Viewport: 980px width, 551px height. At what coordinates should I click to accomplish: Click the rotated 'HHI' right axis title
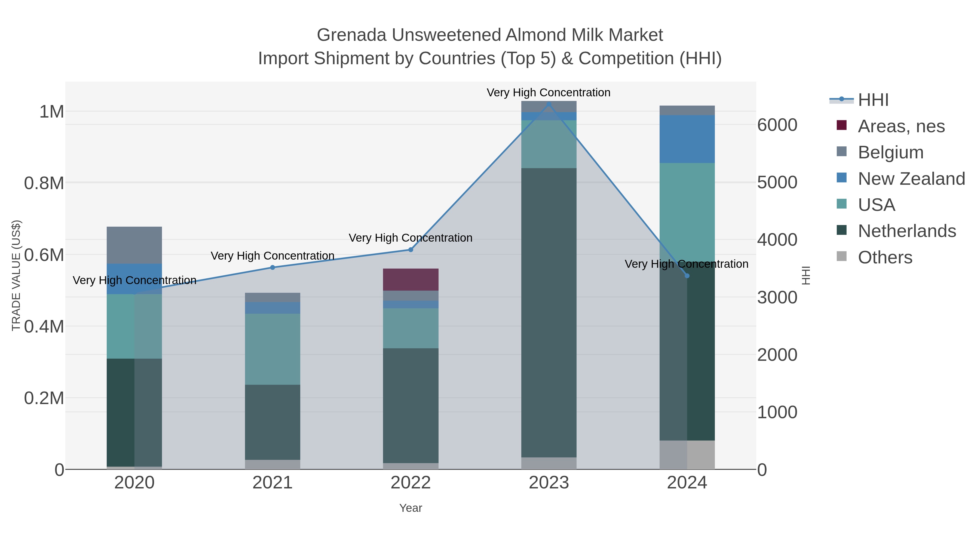pos(806,275)
